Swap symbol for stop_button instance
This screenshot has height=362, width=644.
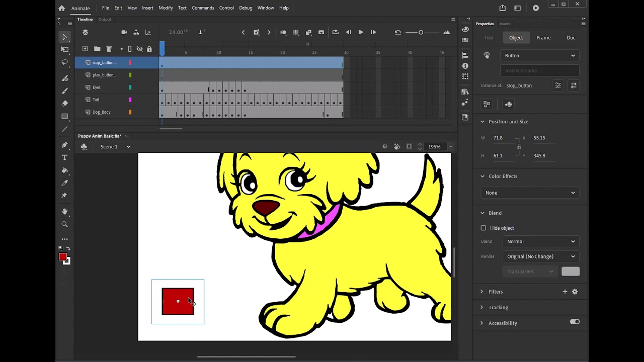[574, 85]
